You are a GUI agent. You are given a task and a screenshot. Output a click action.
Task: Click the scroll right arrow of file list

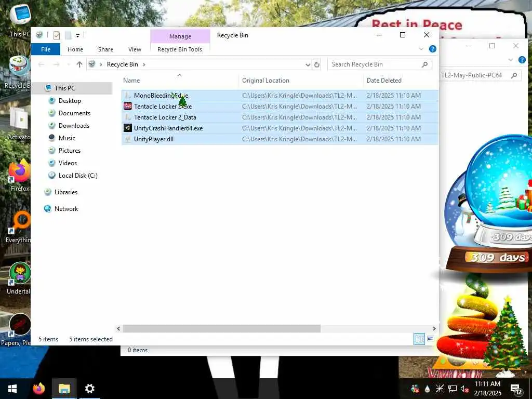[x=434, y=328]
